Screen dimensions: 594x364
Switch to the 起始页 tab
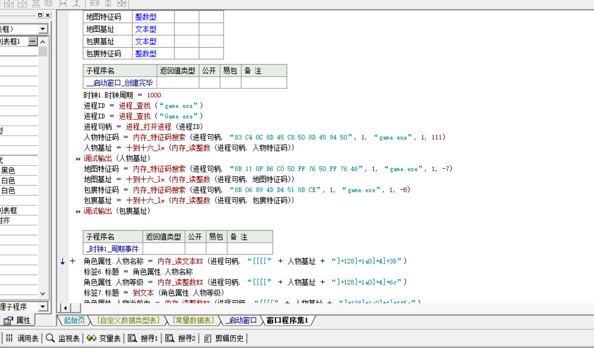click(73, 321)
